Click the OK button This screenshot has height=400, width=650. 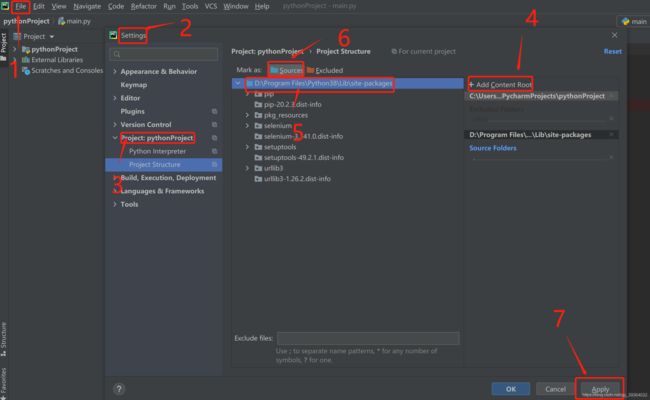click(511, 389)
